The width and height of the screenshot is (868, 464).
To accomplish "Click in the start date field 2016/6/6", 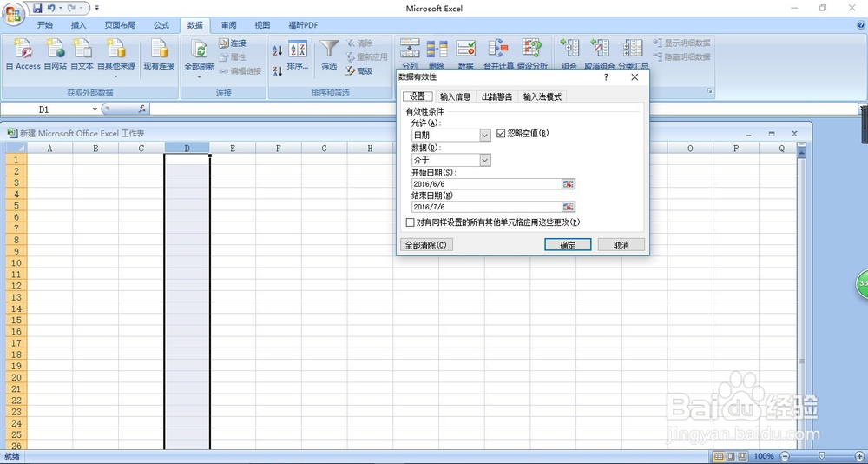I will pos(487,184).
